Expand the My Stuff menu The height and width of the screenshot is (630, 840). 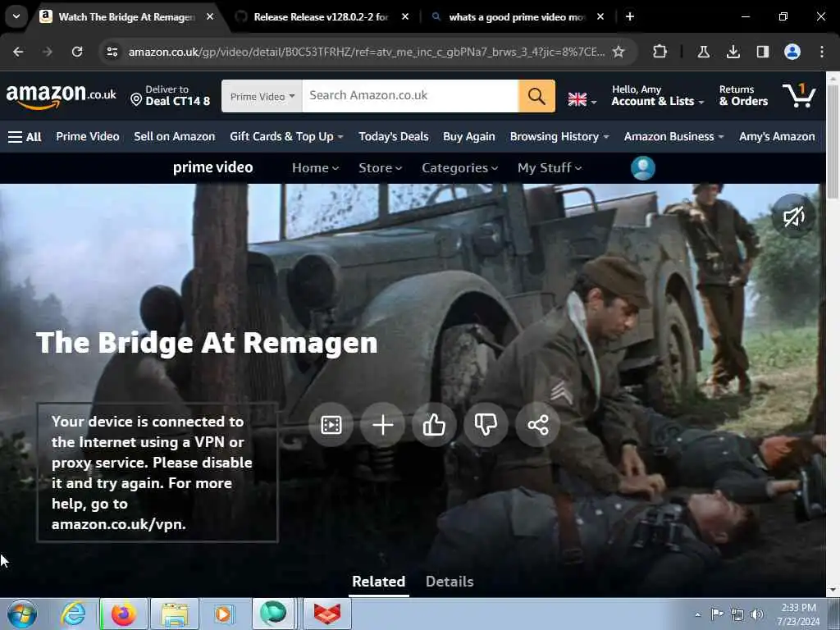(549, 167)
